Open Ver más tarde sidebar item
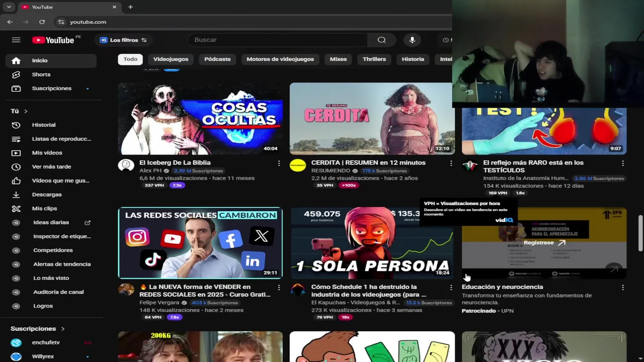The width and height of the screenshot is (644, 362). click(x=51, y=166)
